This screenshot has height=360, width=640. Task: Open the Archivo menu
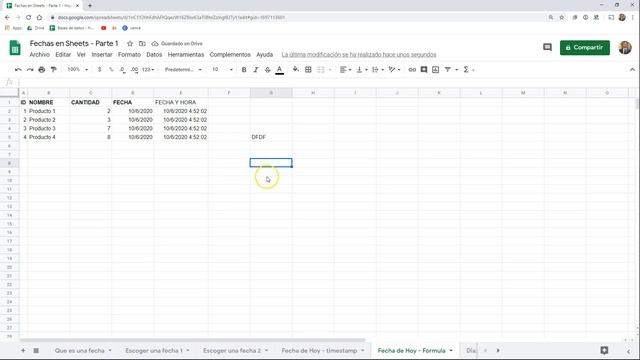coord(40,55)
